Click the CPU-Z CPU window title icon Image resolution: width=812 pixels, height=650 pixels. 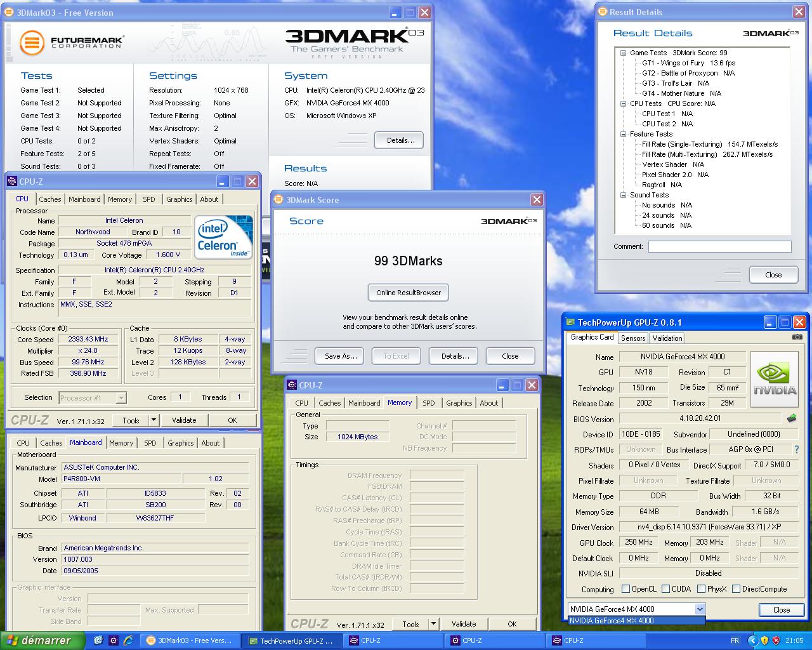click(12, 182)
